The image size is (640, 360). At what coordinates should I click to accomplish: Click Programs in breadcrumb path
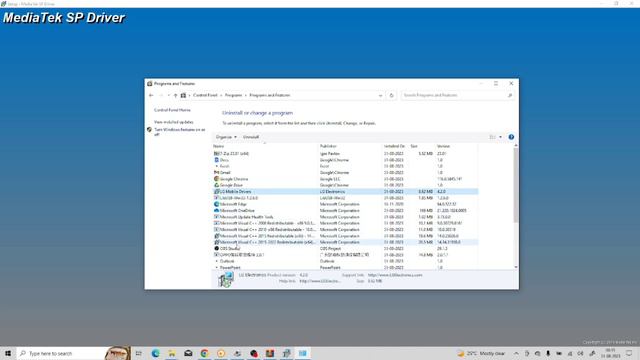(x=233, y=95)
